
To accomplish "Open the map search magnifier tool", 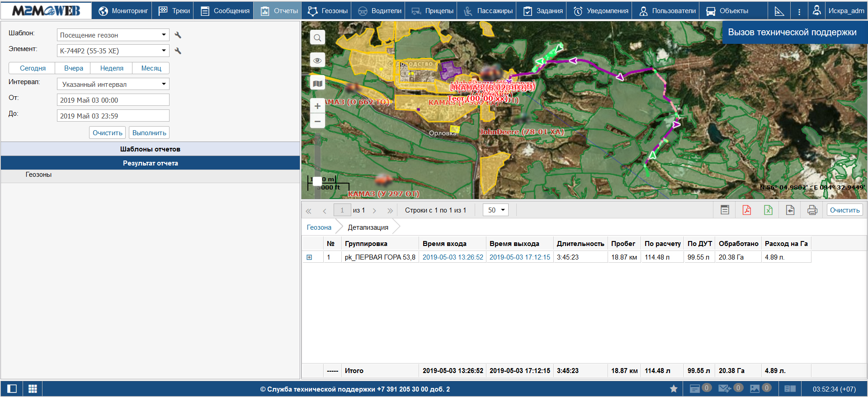I will (x=317, y=38).
